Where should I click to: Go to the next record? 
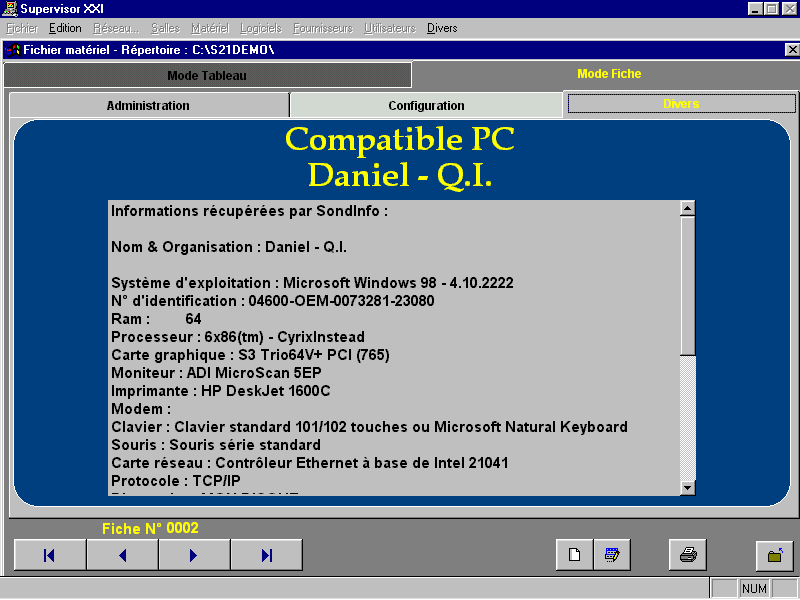point(194,555)
